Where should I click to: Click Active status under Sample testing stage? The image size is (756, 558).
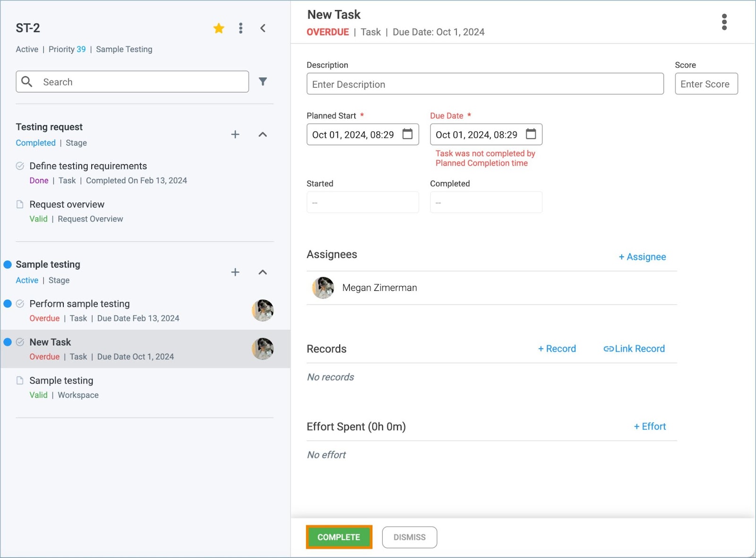(x=27, y=280)
